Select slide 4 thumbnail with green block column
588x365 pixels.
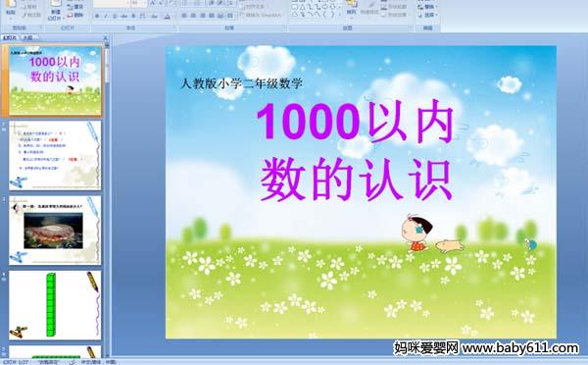tap(55, 305)
